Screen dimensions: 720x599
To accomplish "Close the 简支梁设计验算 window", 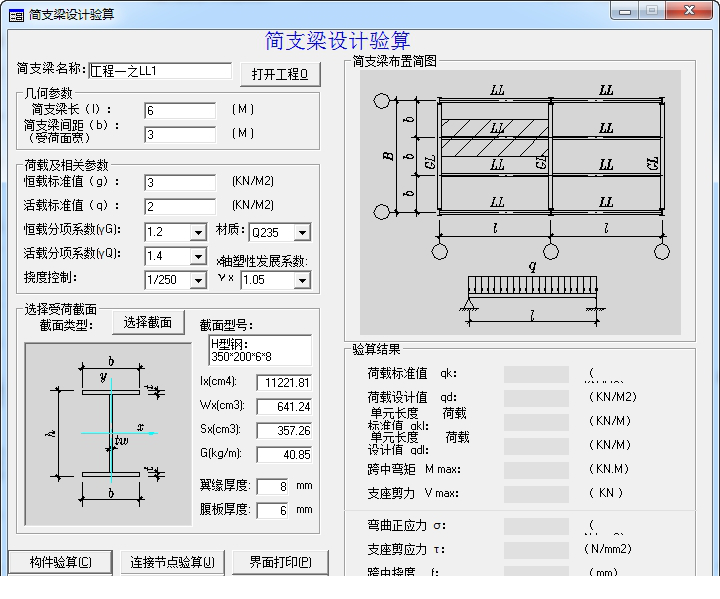I will 689,11.
